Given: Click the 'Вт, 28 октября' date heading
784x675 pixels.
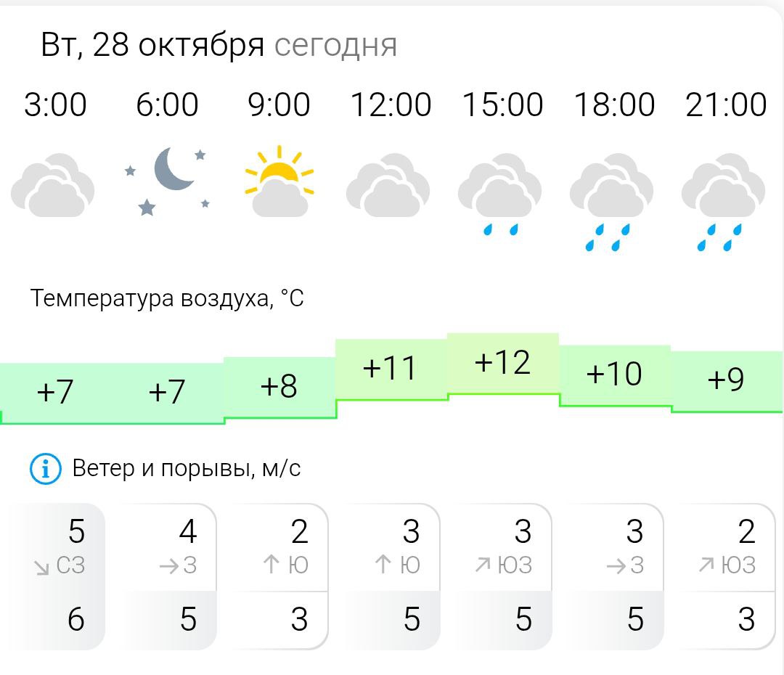Looking at the screenshot, I should 152,45.
